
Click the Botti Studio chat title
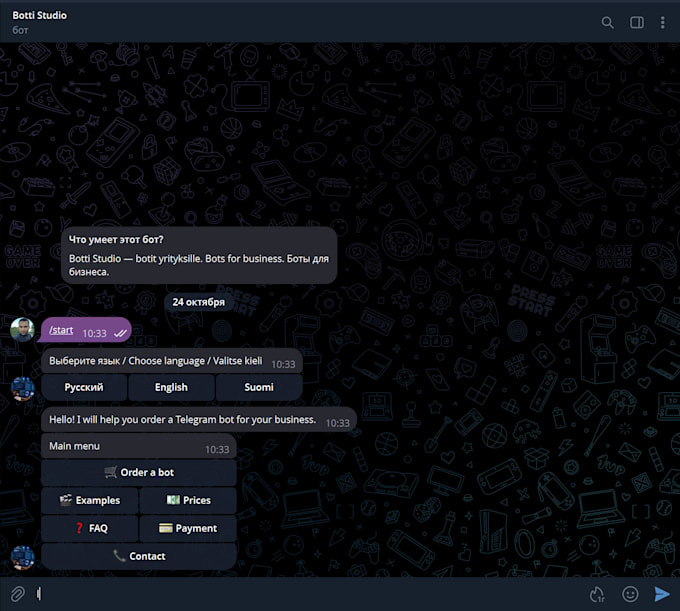[x=39, y=15]
